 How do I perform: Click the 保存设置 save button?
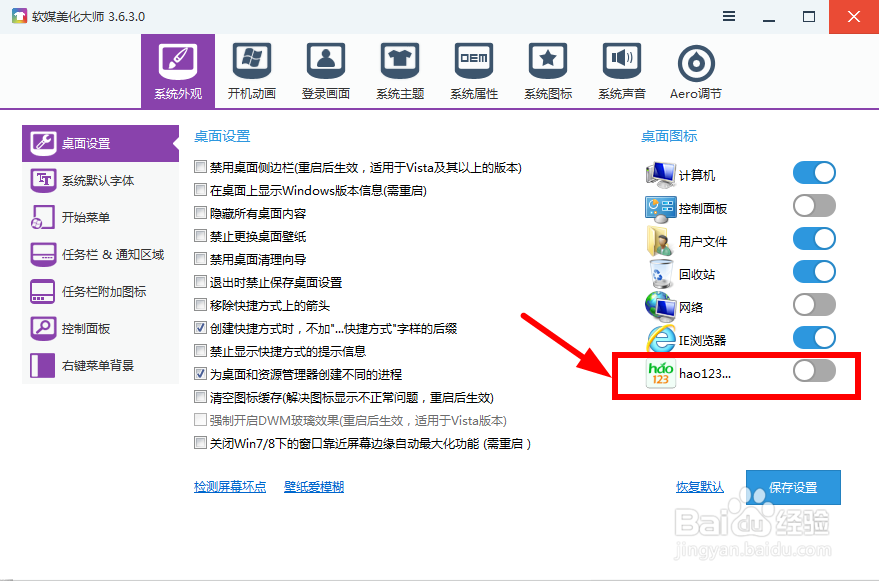(797, 487)
